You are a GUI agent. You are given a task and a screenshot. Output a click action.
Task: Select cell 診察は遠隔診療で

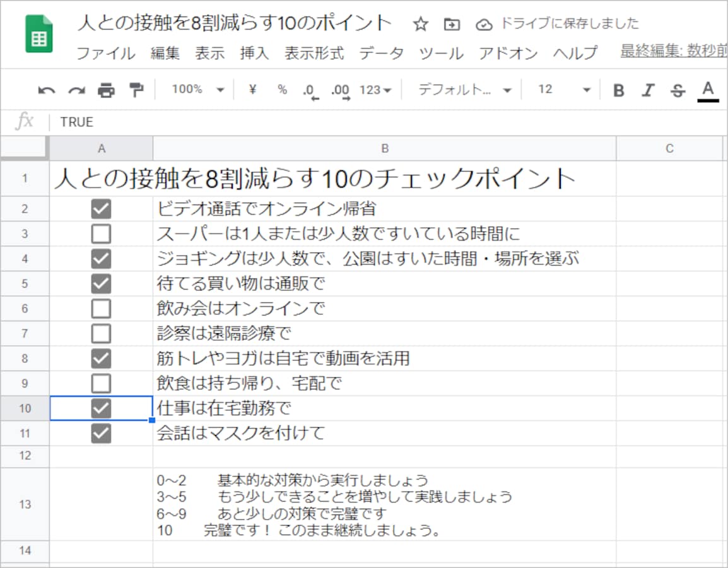(x=384, y=333)
